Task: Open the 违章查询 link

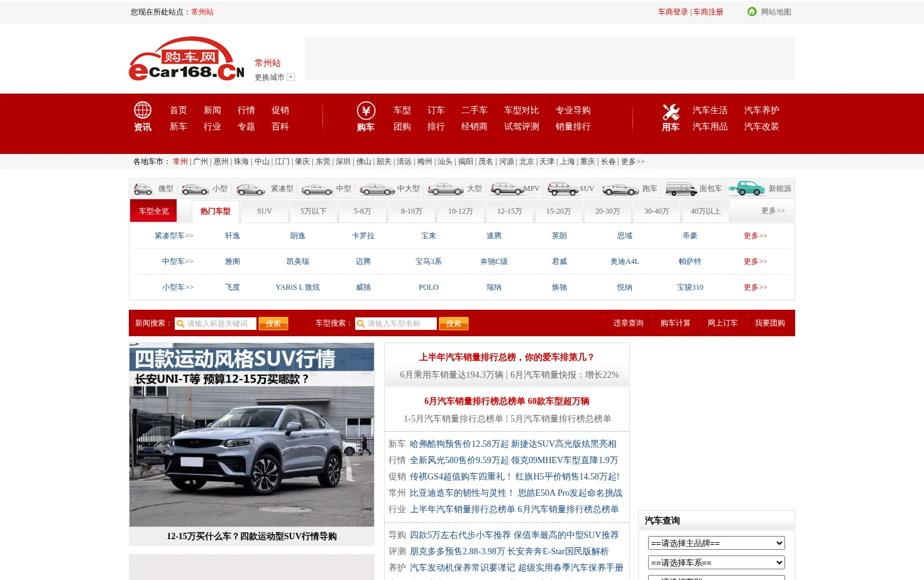Action: (629, 323)
